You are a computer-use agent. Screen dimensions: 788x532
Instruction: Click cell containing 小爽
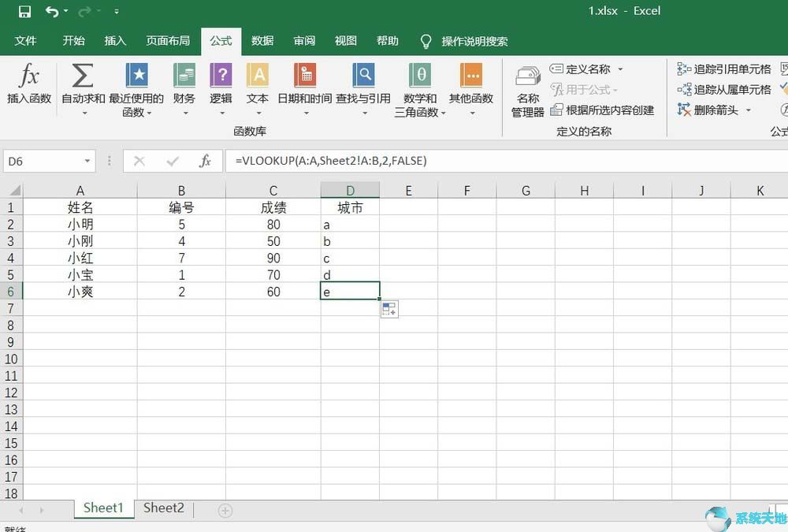click(80, 292)
